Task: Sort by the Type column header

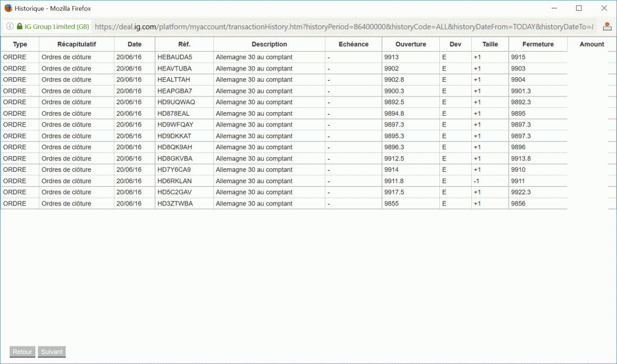Action: coord(20,44)
